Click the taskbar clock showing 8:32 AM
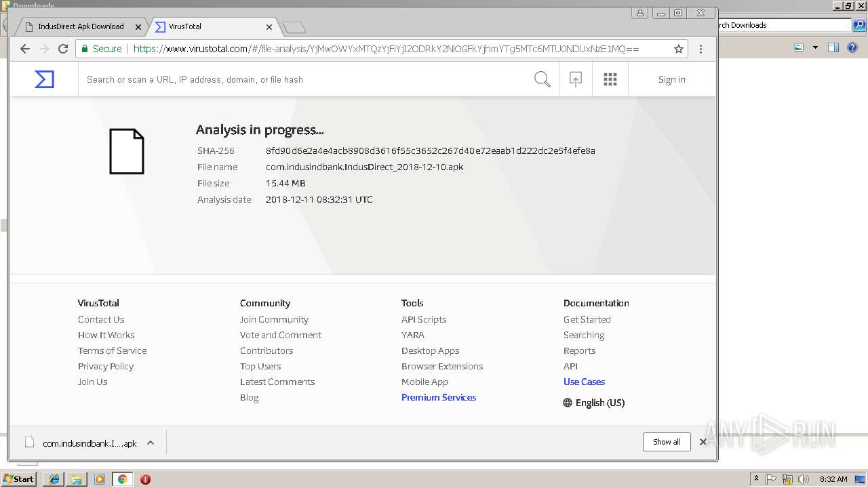 (x=833, y=479)
